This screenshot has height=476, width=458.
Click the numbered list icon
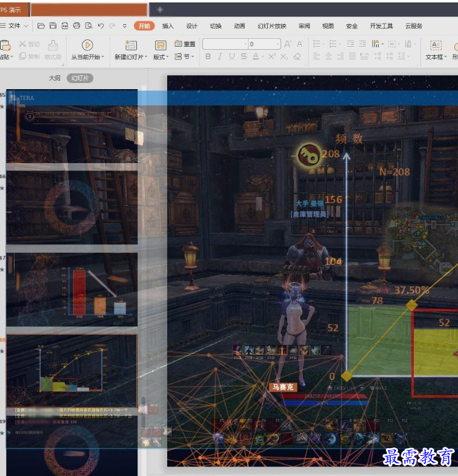(x=333, y=44)
